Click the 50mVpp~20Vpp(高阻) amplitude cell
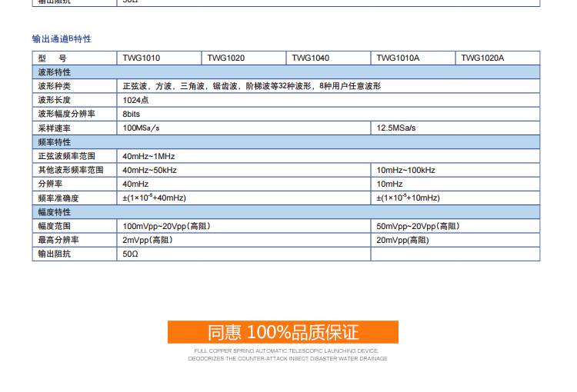Screen dimensions: 577x392 coord(418,226)
